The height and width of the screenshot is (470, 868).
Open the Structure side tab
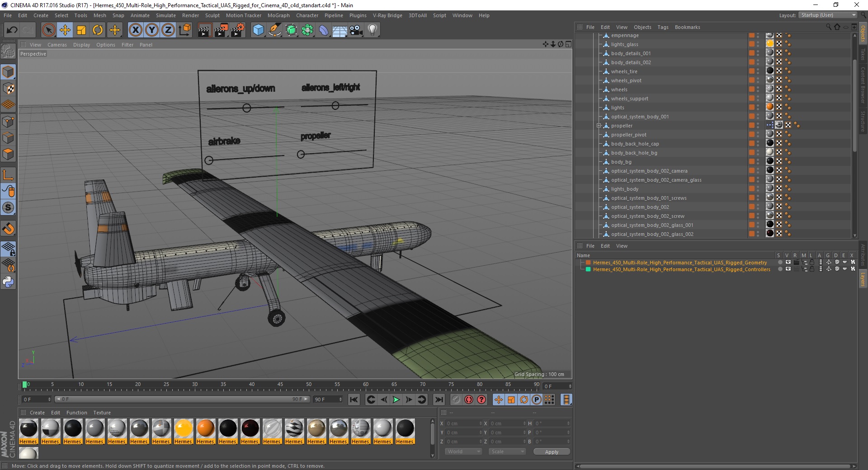pos(863,121)
